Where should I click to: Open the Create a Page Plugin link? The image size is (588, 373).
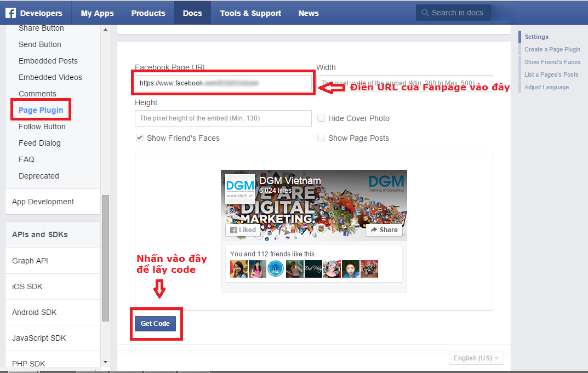(552, 49)
